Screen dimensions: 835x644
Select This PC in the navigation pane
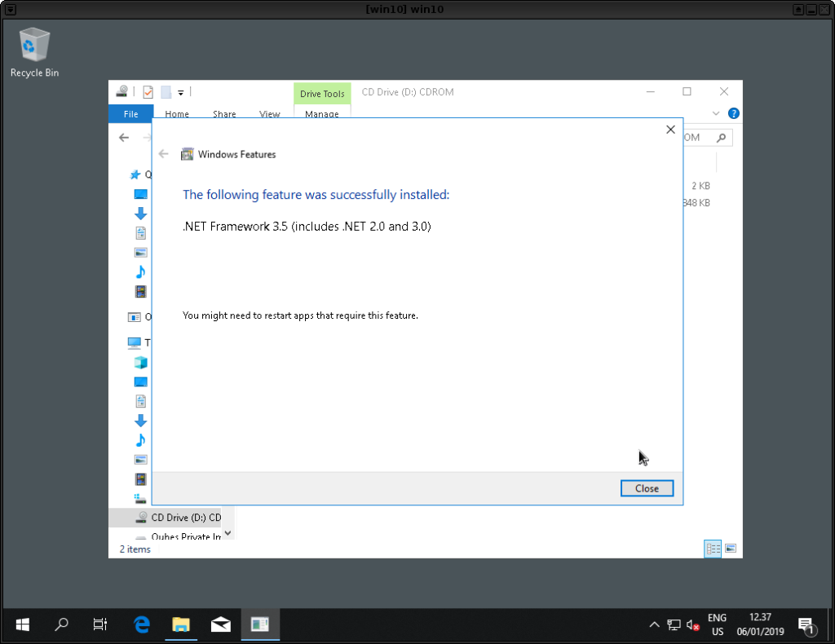135,342
